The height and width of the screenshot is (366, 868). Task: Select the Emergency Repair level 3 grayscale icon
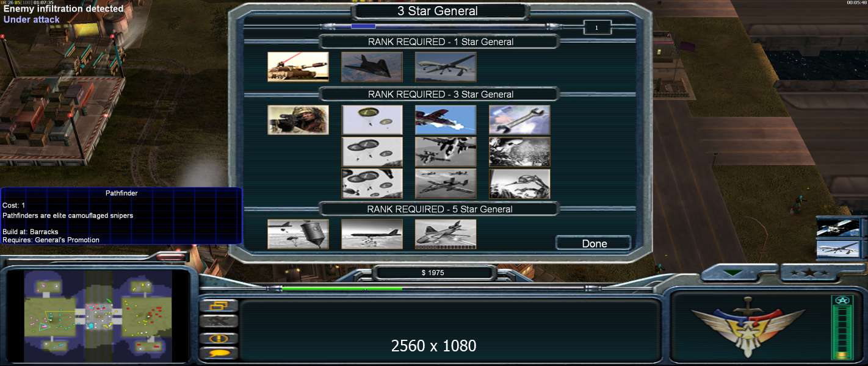coord(519,184)
